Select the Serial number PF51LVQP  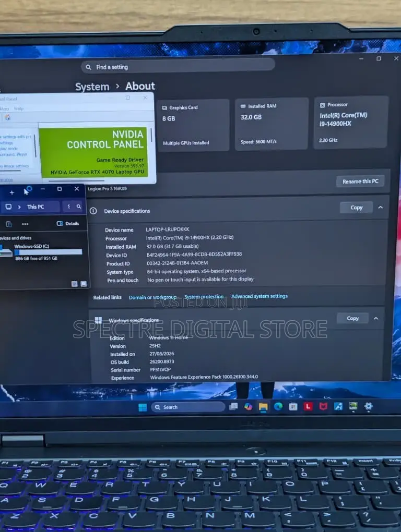tap(160, 369)
